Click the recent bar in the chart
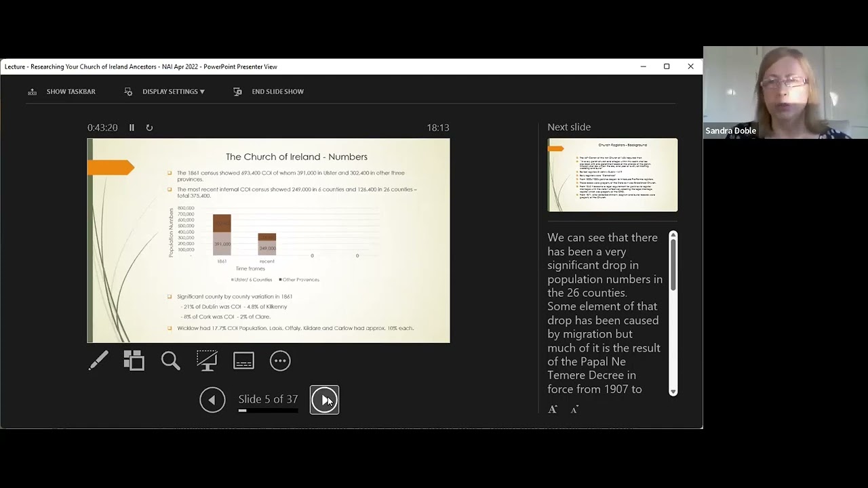Screen dimensions: 868x488 [x=267, y=244]
